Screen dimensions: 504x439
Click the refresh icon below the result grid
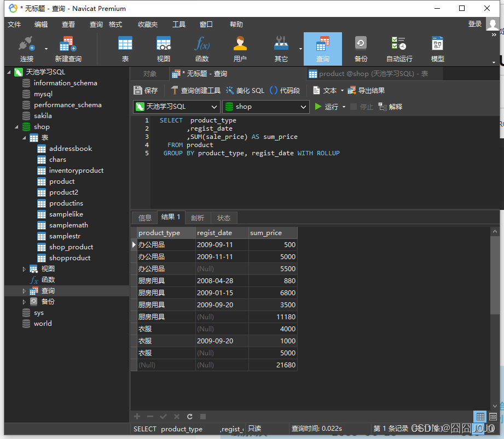tap(190, 417)
